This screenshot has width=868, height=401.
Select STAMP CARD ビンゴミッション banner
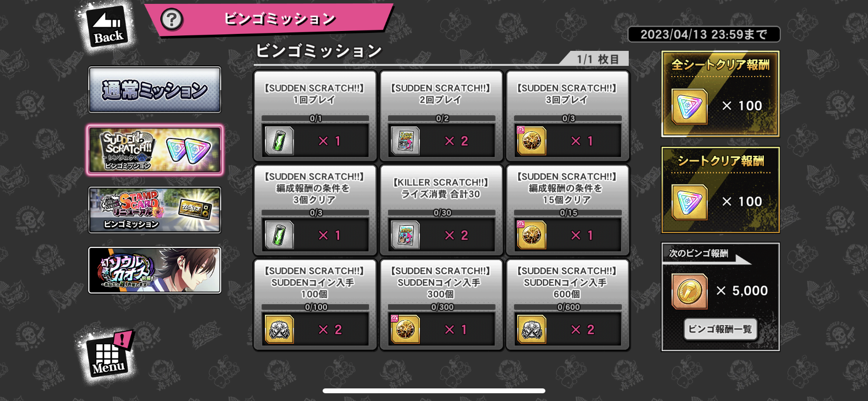pyautogui.click(x=155, y=210)
